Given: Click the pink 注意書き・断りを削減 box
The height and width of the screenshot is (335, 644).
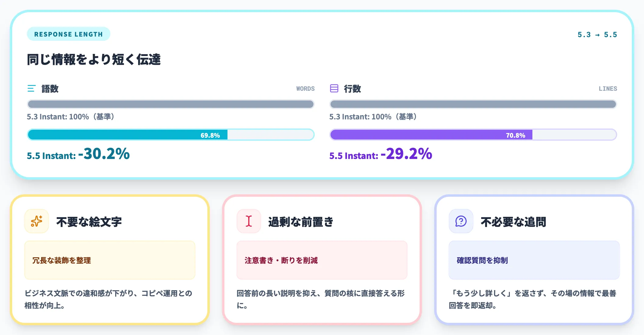Looking at the screenshot, I should (x=322, y=260).
